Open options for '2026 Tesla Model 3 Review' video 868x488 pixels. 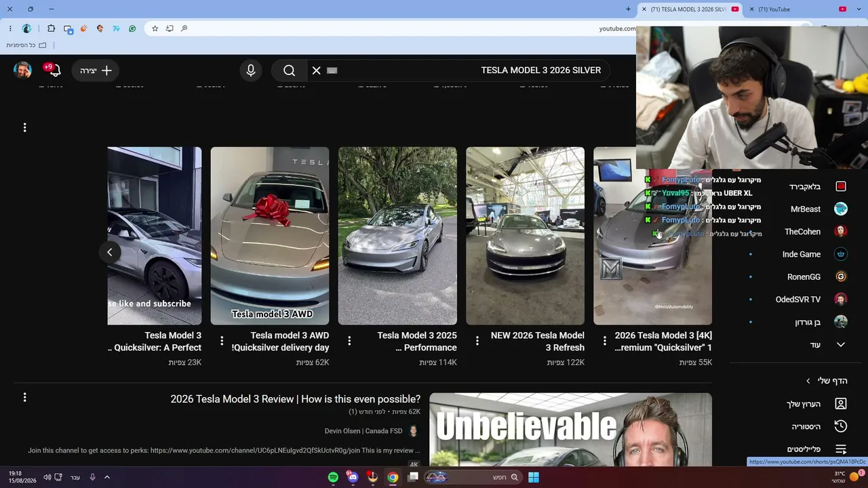point(24,397)
